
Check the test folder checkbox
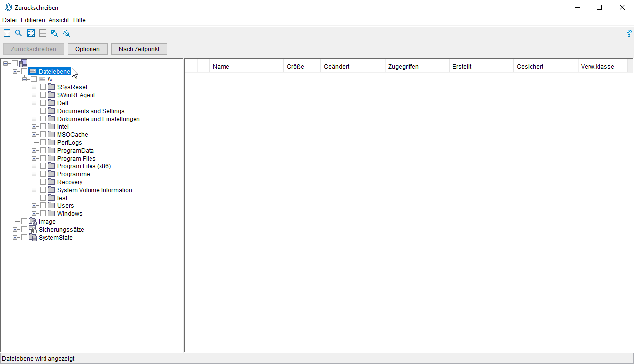coord(43,198)
